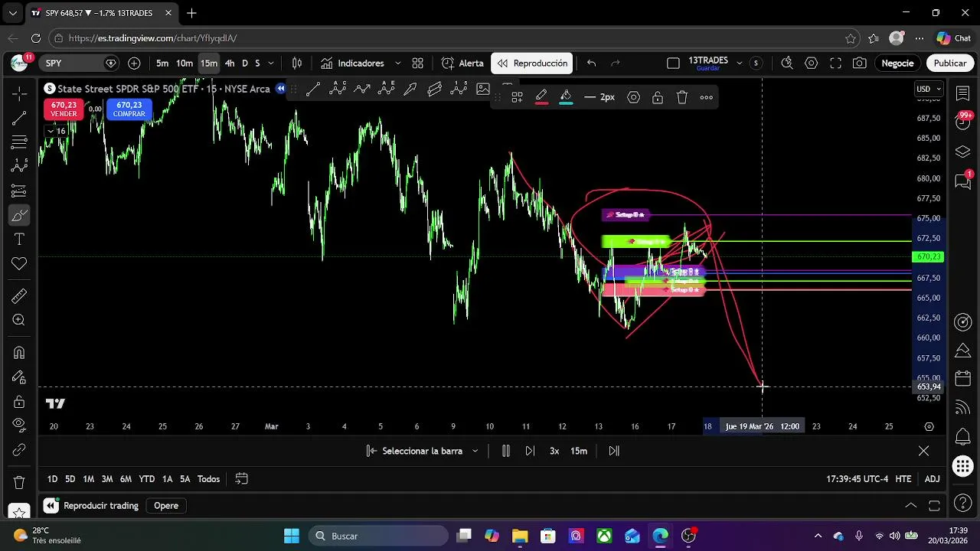The width and height of the screenshot is (980, 551).
Task: Select the text annotation tool
Action: point(19,240)
